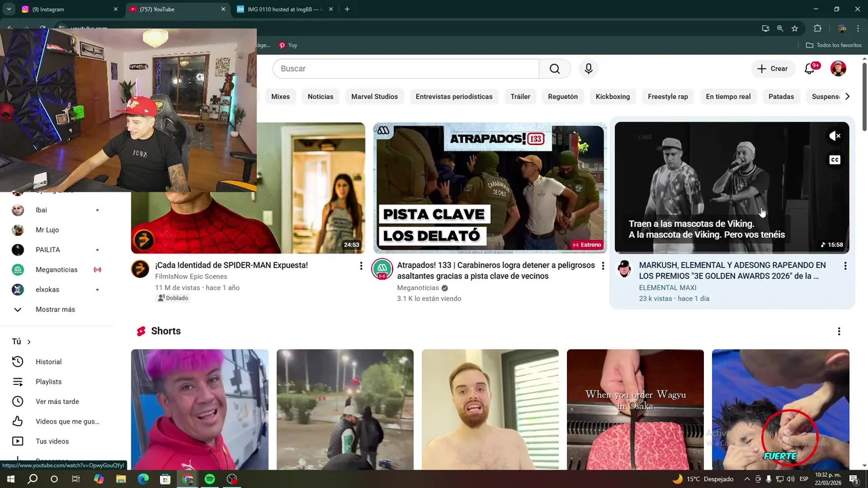Open the Shorts section options menu

pos(839,331)
